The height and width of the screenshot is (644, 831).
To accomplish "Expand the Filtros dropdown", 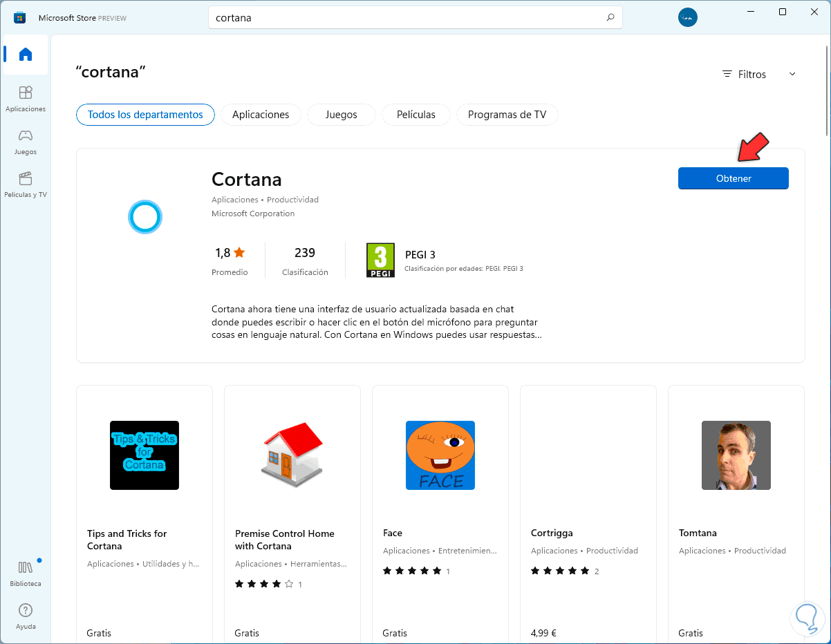I will click(x=759, y=74).
